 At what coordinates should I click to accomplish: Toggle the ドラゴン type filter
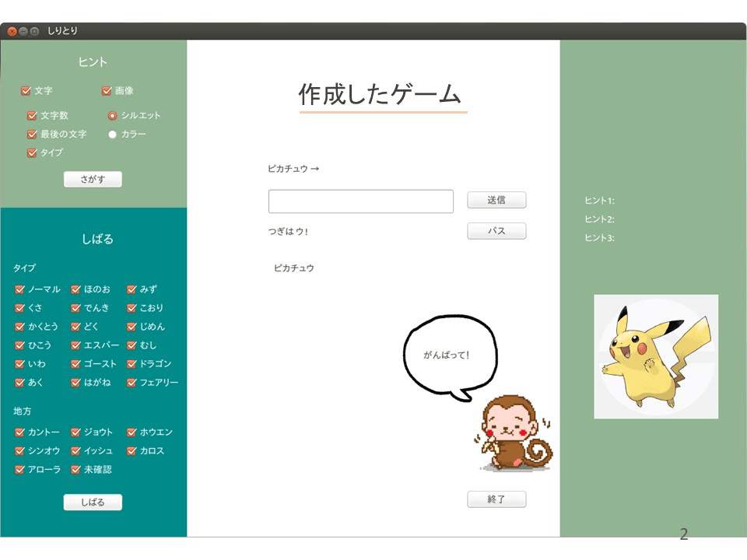(132, 364)
